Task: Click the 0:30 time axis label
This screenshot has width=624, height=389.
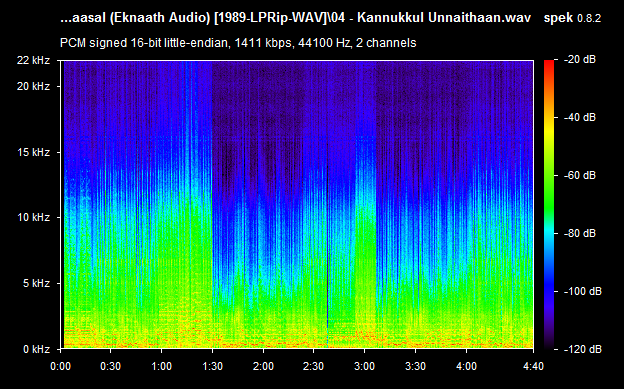Action: (x=110, y=366)
